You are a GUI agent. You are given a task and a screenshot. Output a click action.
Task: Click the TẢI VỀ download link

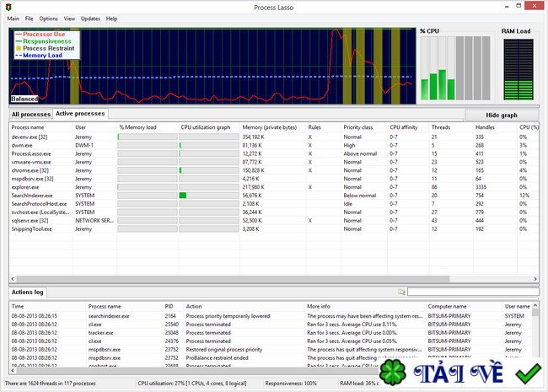click(456, 373)
